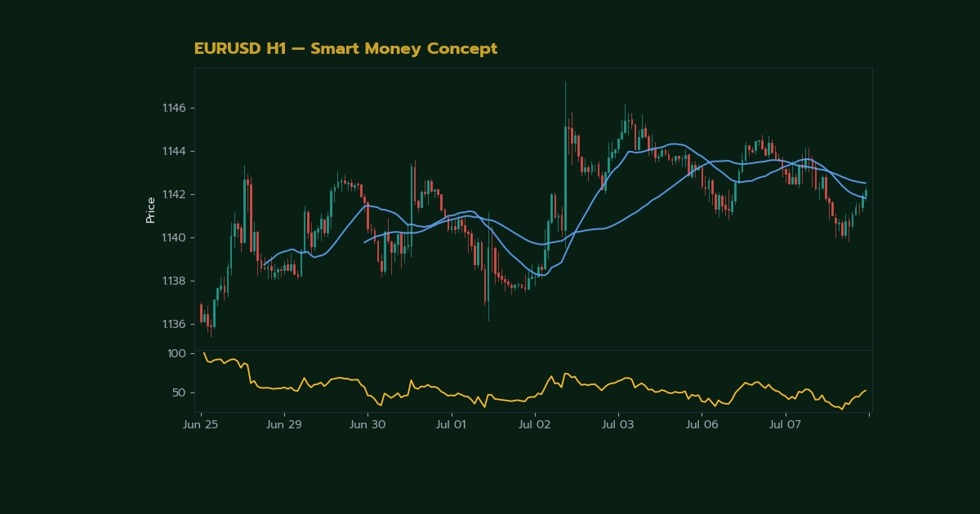Click the Price axis label

click(150, 210)
